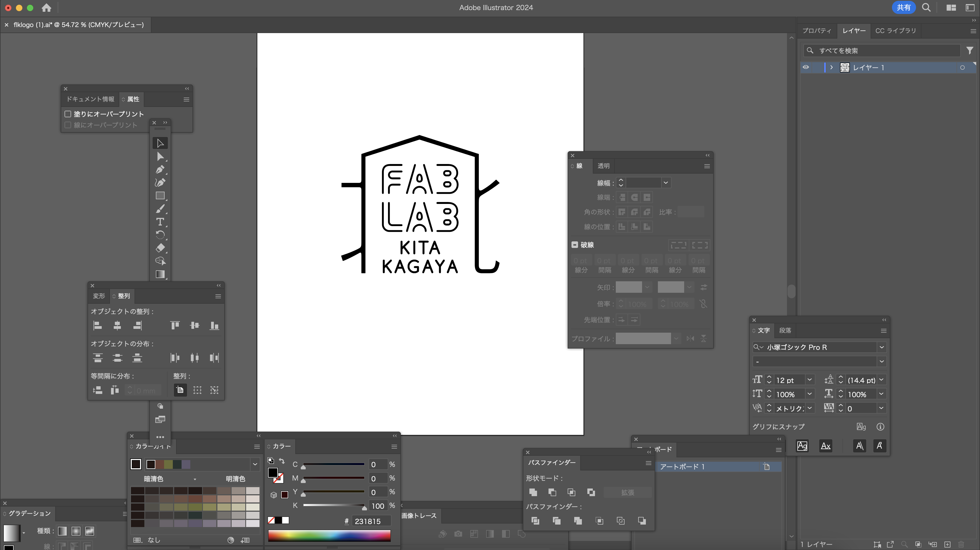Click Snap to Glyph info icon
The image size is (980, 550).
click(880, 427)
